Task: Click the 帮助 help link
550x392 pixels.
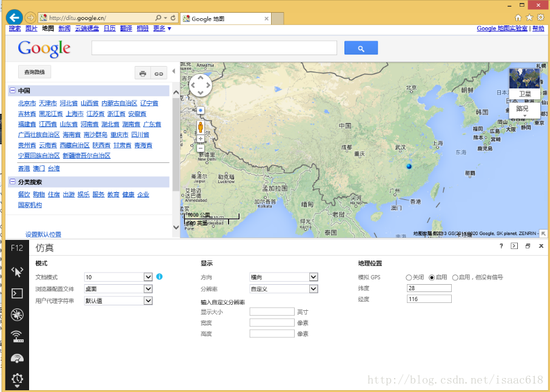Action: [x=538, y=28]
